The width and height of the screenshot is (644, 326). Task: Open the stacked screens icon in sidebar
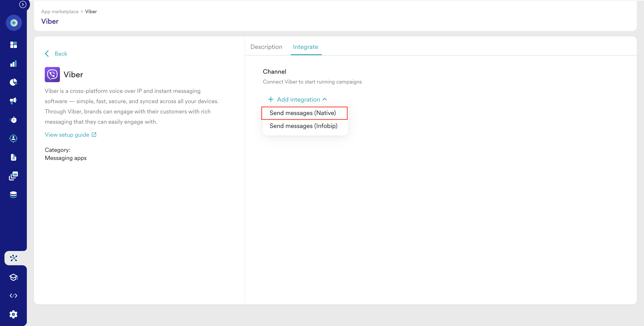point(13,176)
